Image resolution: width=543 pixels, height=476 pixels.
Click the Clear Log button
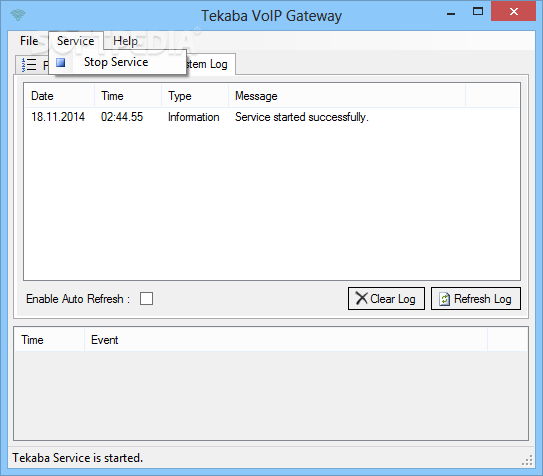click(386, 298)
